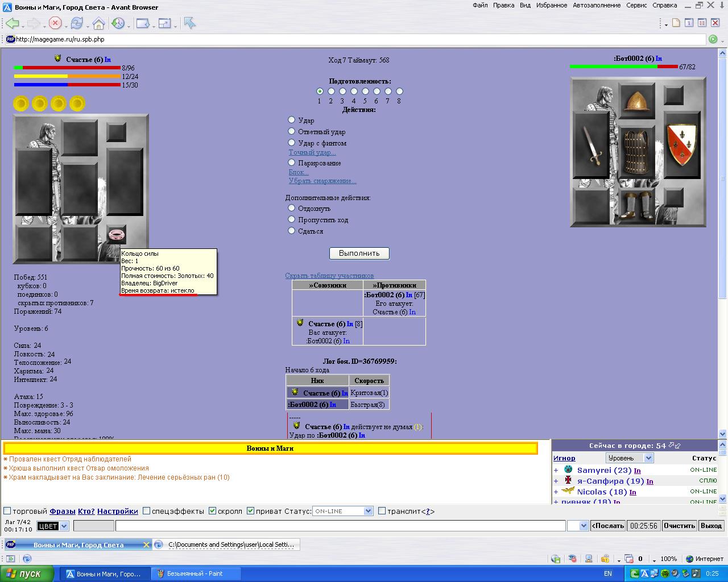This screenshot has height=582, width=728.
Task: Open the ЦВЕТ color dropdown
Action: tap(52, 526)
